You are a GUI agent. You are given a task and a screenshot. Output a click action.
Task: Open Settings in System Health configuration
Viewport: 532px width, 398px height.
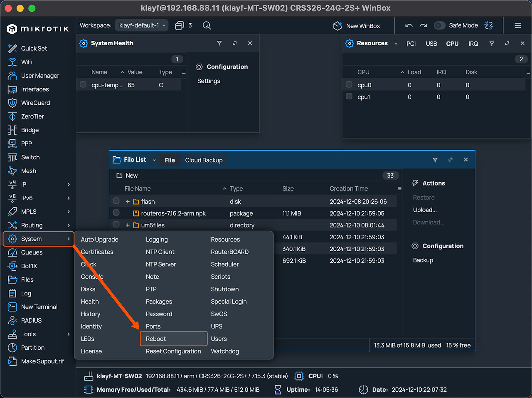click(x=209, y=81)
